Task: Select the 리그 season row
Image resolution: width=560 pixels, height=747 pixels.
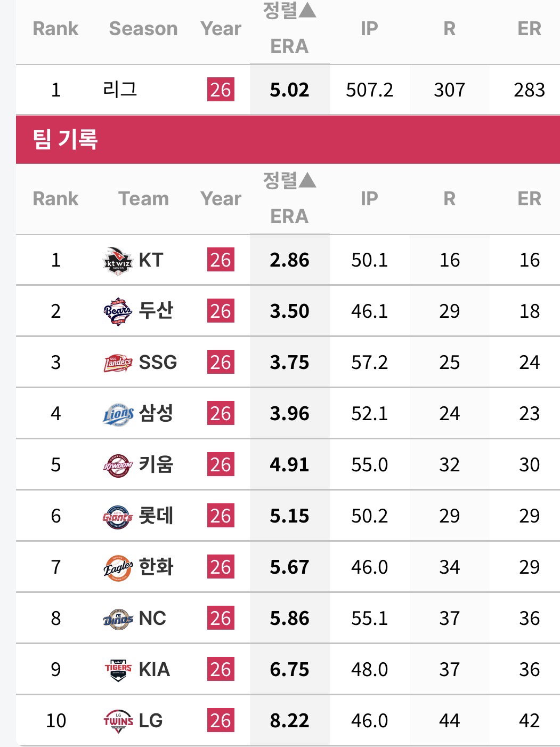Action: (x=288, y=90)
